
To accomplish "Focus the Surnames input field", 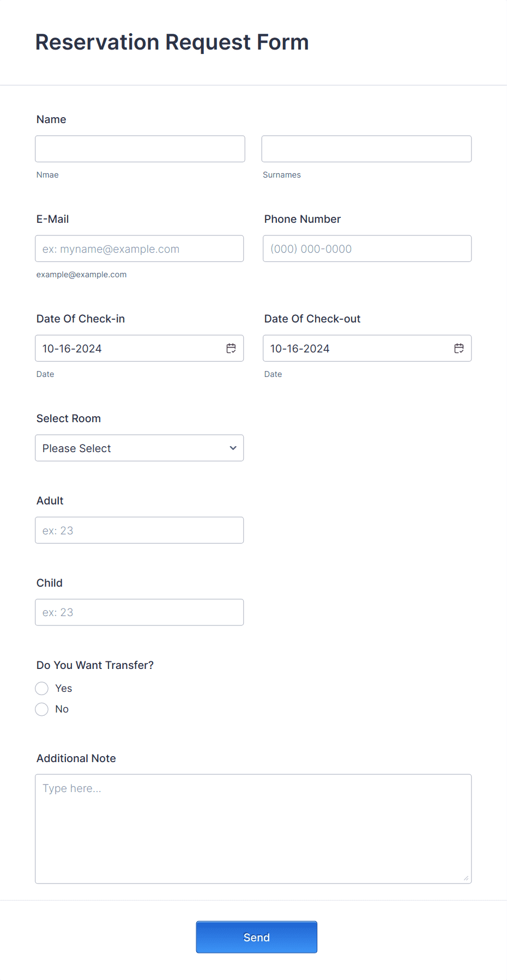I will (x=366, y=149).
